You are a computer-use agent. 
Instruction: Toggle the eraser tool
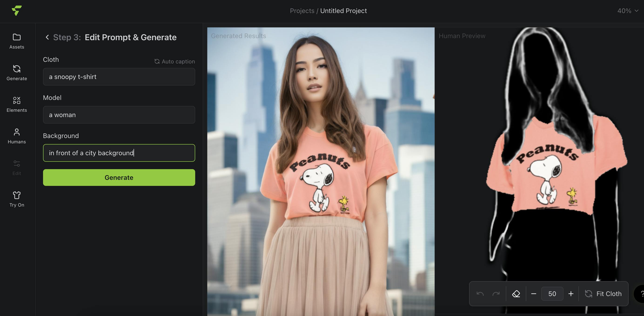tap(516, 294)
